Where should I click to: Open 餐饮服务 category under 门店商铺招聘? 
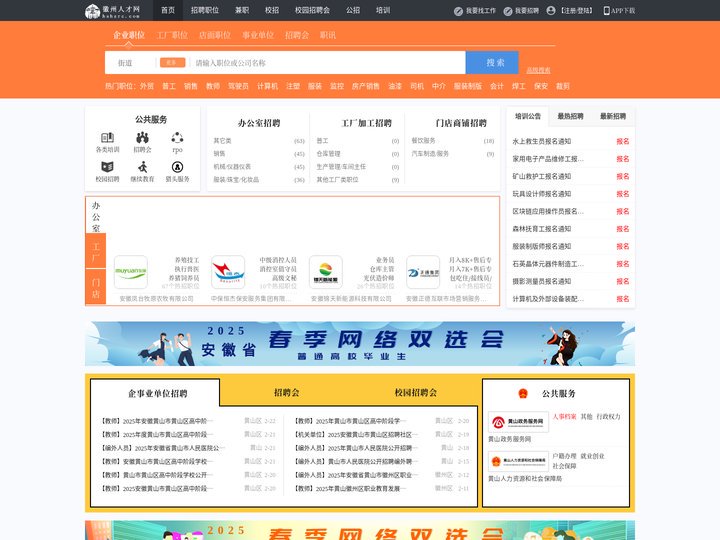tap(423, 141)
